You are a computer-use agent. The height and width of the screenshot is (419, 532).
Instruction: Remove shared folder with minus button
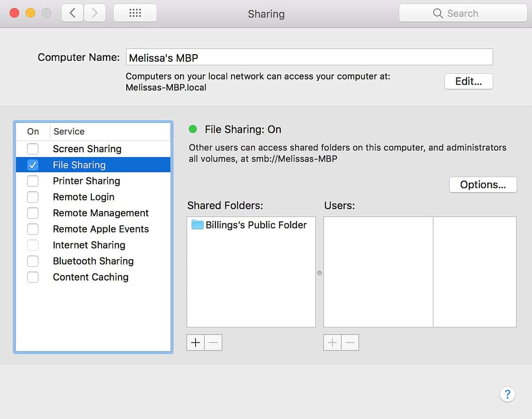pos(213,343)
